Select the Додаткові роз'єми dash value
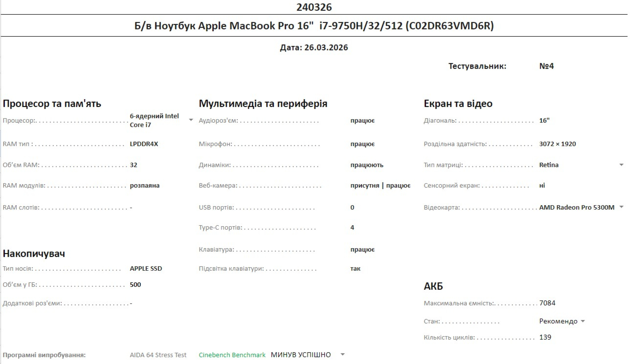The image size is (630, 364). 131,304
